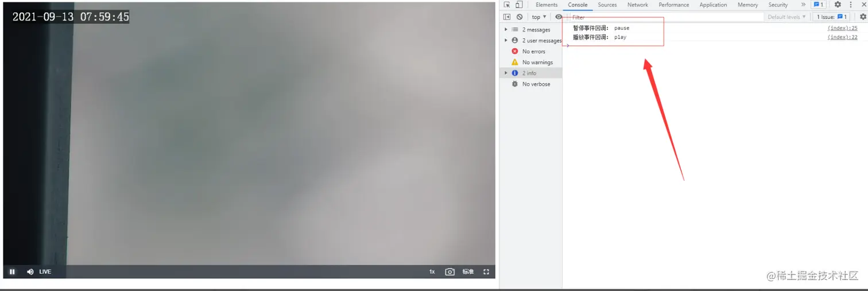Select the inspect element picker icon
The width and height of the screenshot is (868, 291).
[507, 5]
